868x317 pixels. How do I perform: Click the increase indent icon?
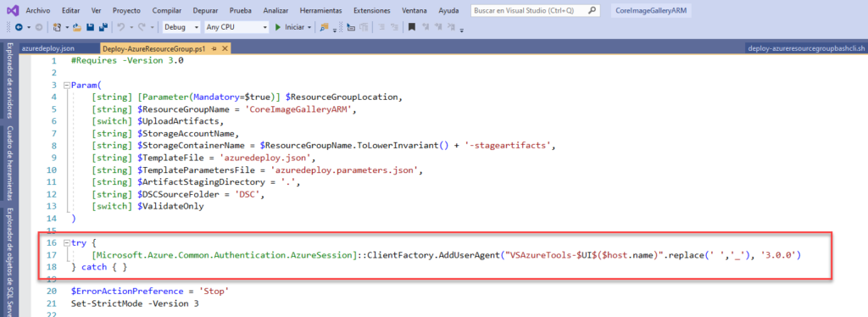(x=394, y=27)
